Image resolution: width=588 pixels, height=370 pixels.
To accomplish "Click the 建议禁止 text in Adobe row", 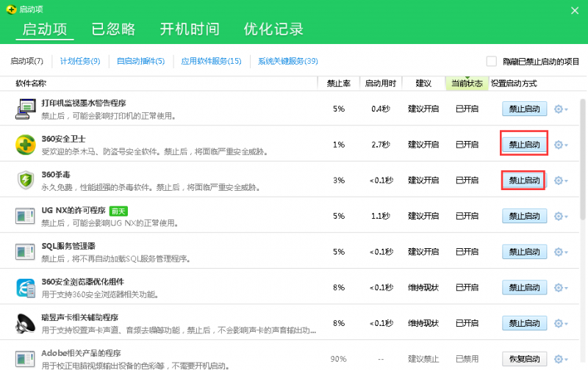I will tap(423, 359).
